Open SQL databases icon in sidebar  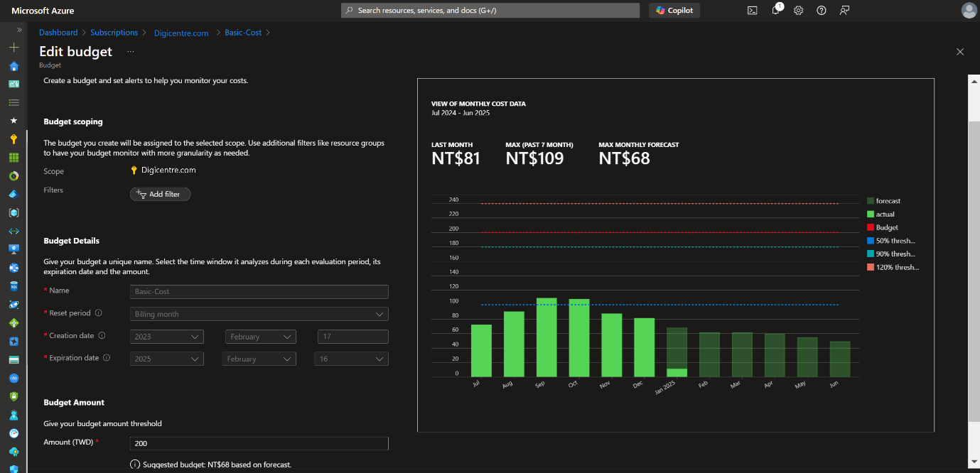pyautogui.click(x=14, y=286)
